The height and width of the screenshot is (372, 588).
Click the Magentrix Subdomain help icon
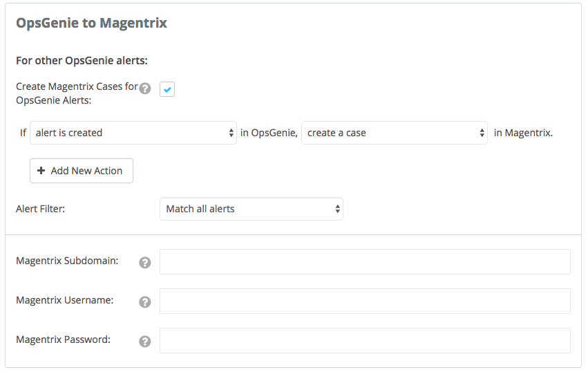pyautogui.click(x=144, y=263)
